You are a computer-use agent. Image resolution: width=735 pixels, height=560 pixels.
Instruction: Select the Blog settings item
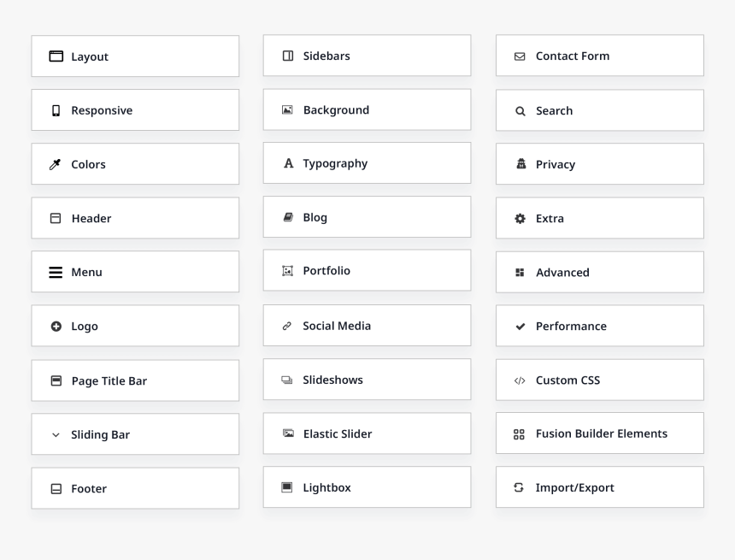click(x=367, y=217)
